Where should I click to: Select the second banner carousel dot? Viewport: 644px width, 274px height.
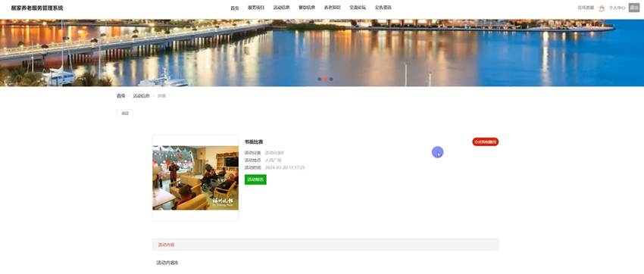pyautogui.click(x=325, y=79)
